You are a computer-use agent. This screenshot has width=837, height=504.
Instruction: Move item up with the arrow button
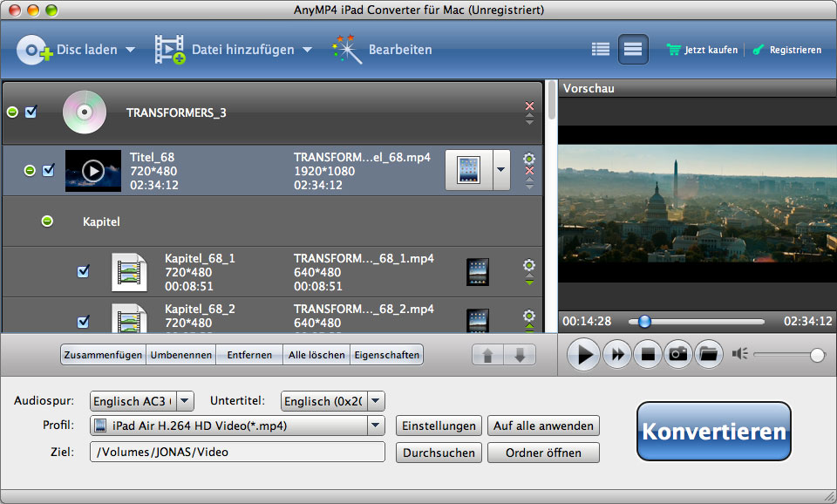[x=488, y=355]
